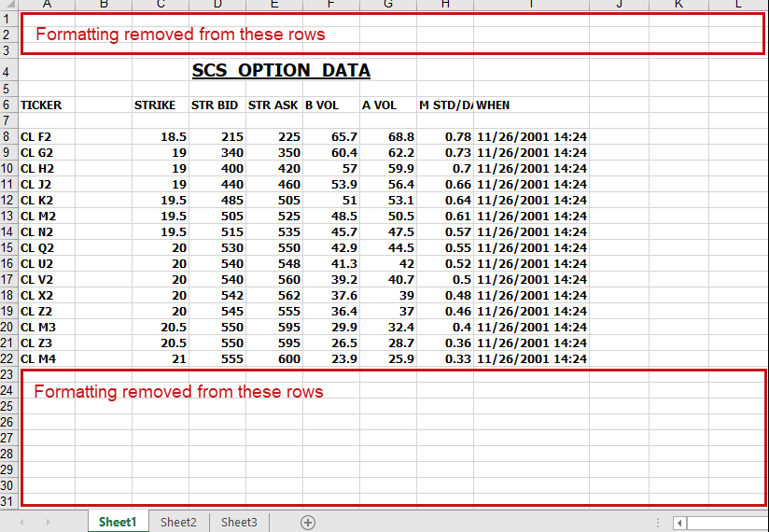Select the TICKER header cell
This screenshot has height=532, width=769.
click(x=47, y=105)
